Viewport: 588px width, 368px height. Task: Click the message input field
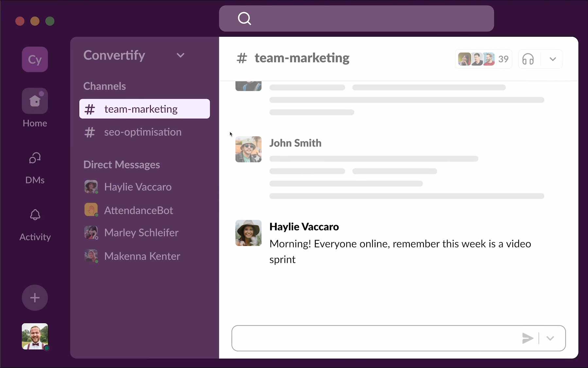(376, 338)
